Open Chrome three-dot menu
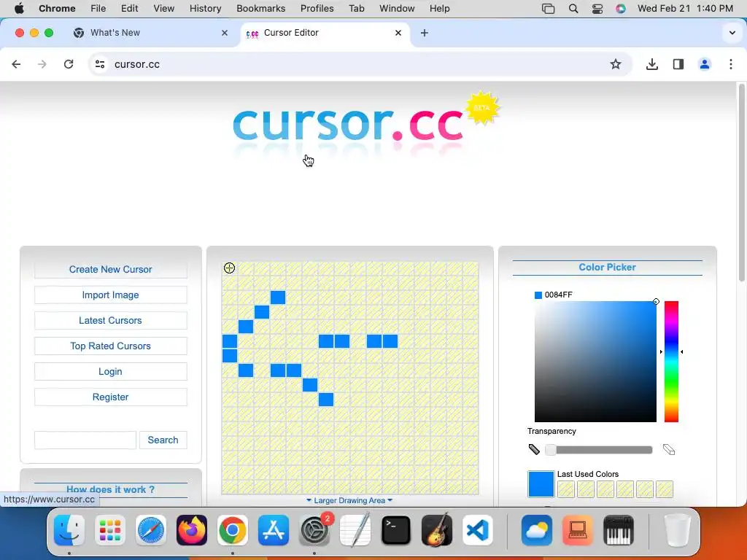 tap(731, 64)
